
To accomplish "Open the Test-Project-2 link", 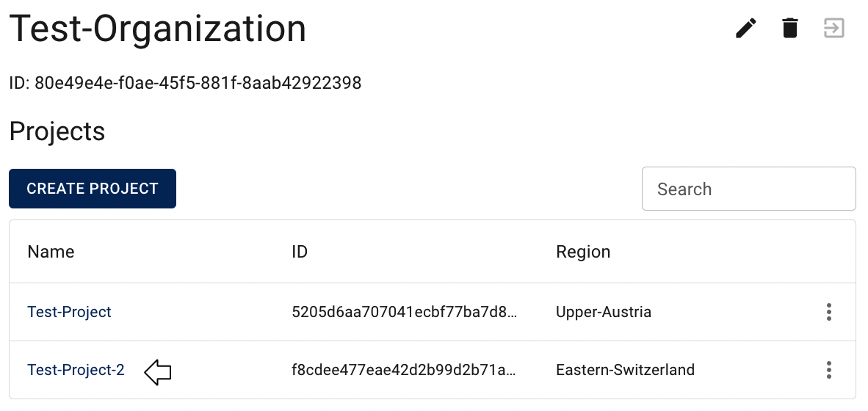I will click(76, 369).
